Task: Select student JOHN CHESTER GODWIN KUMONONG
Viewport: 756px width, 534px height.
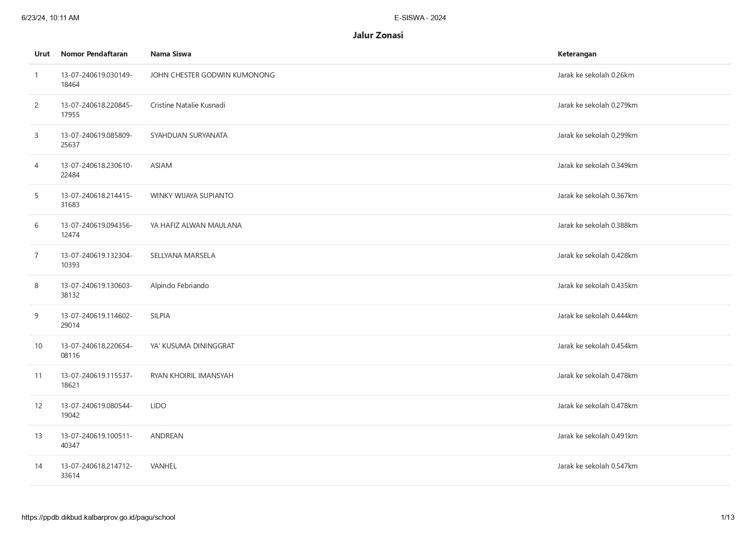Action: (212, 75)
